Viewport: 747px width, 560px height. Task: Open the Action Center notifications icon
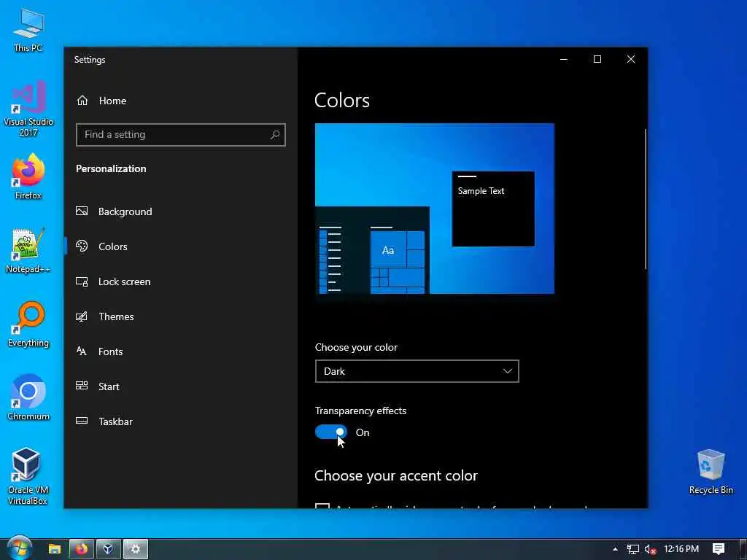(x=719, y=549)
